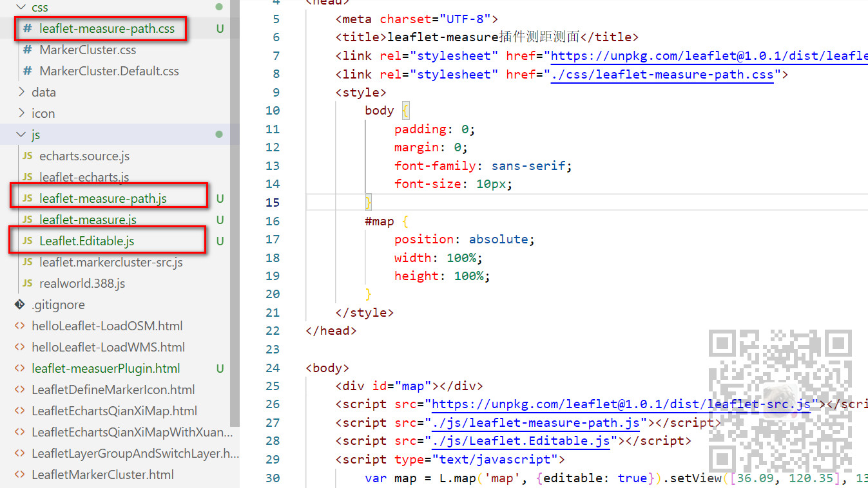Open LeafletMarkerCluster.html
The height and width of the screenshot is (488, 868).
(x=102, y=474)
